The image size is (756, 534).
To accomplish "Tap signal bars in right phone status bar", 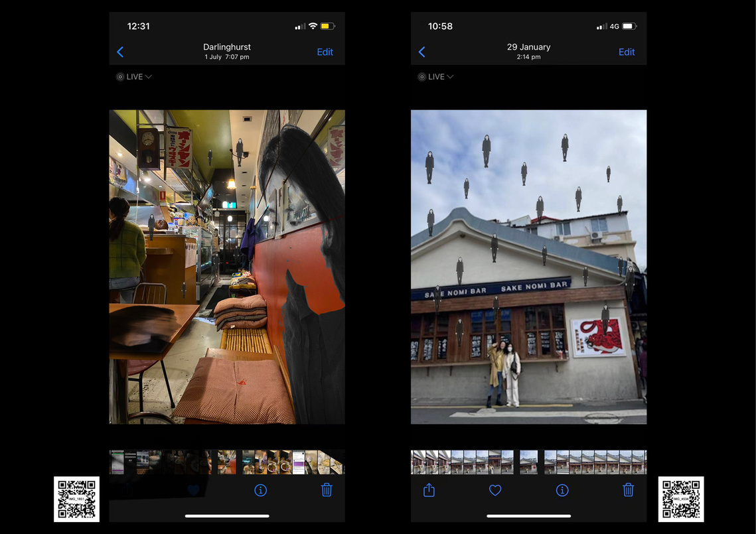I will coord(602,27).
